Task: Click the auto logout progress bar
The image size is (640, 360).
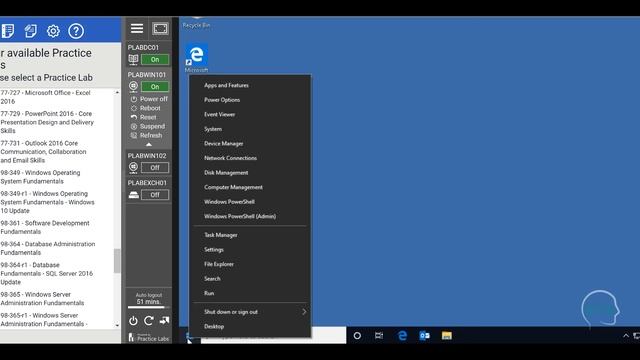Action: pyautogui.click(x=149, y=307)
